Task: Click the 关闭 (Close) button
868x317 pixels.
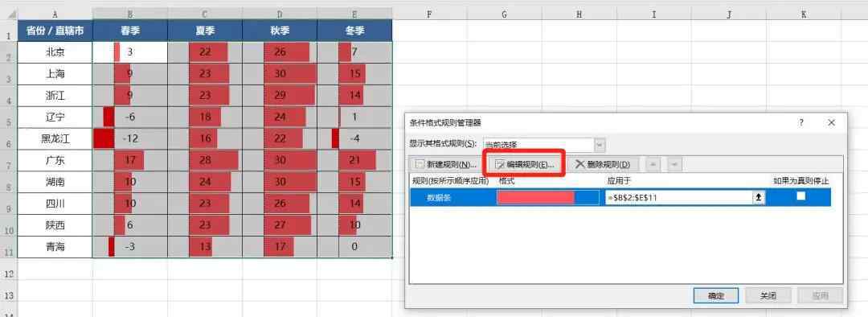Action: point(768,295)
